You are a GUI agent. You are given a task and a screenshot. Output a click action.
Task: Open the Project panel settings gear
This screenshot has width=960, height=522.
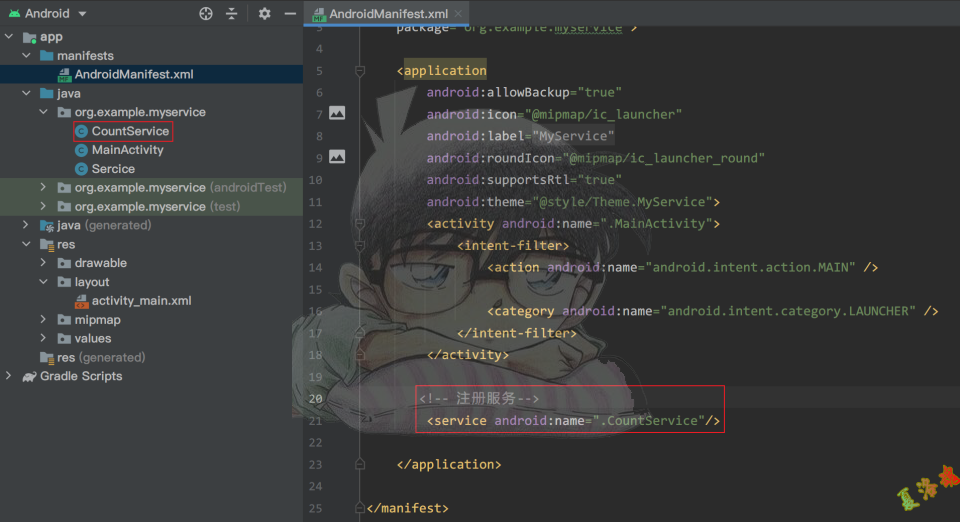pyautogui.click(x=264, y=14)
